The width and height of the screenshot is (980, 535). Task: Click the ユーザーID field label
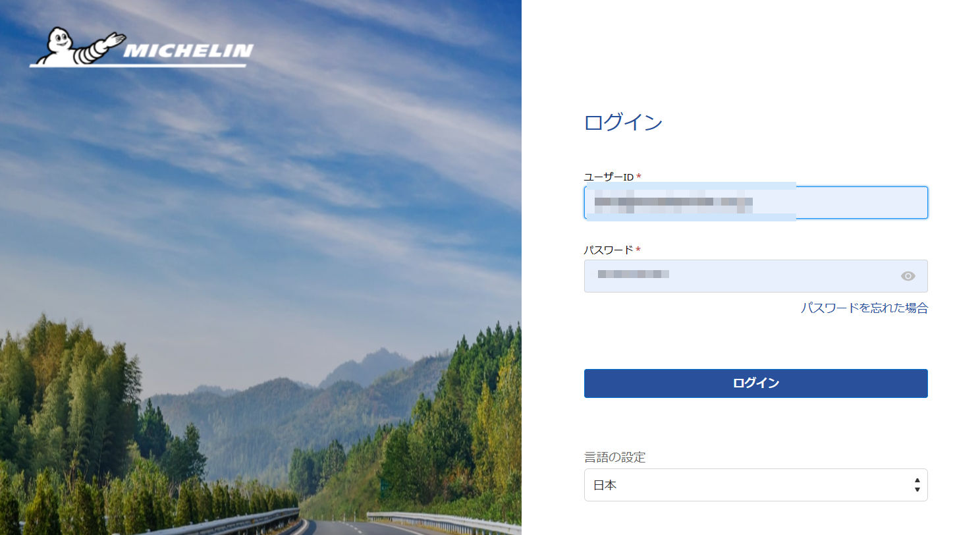pos(609,177)
